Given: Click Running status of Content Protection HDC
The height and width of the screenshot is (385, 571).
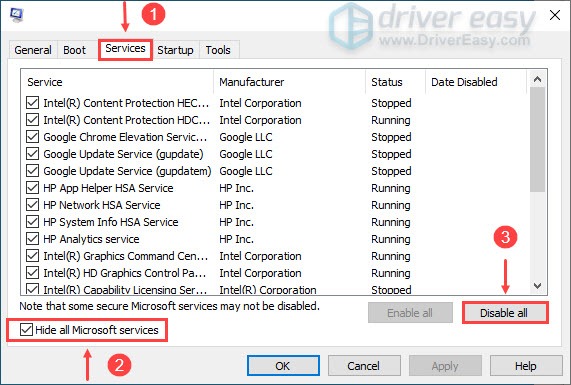Looking at the screenshot, I should (x=391, y=120).
